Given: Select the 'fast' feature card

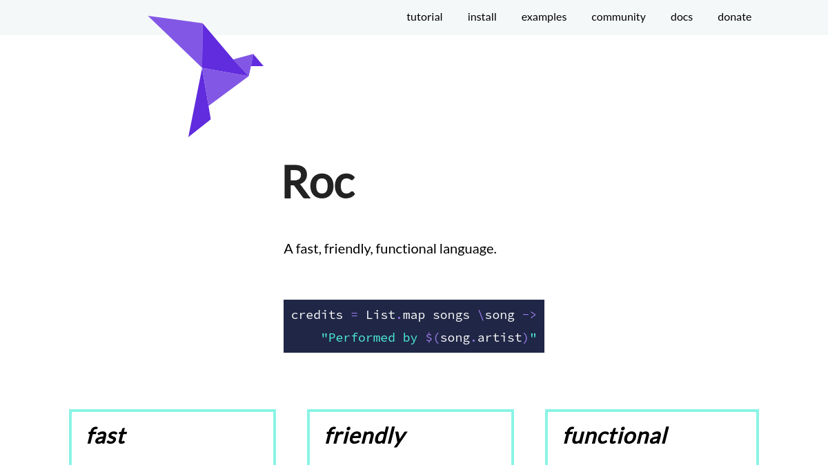Looking at the screenshot, I should (x=172, y=437).
